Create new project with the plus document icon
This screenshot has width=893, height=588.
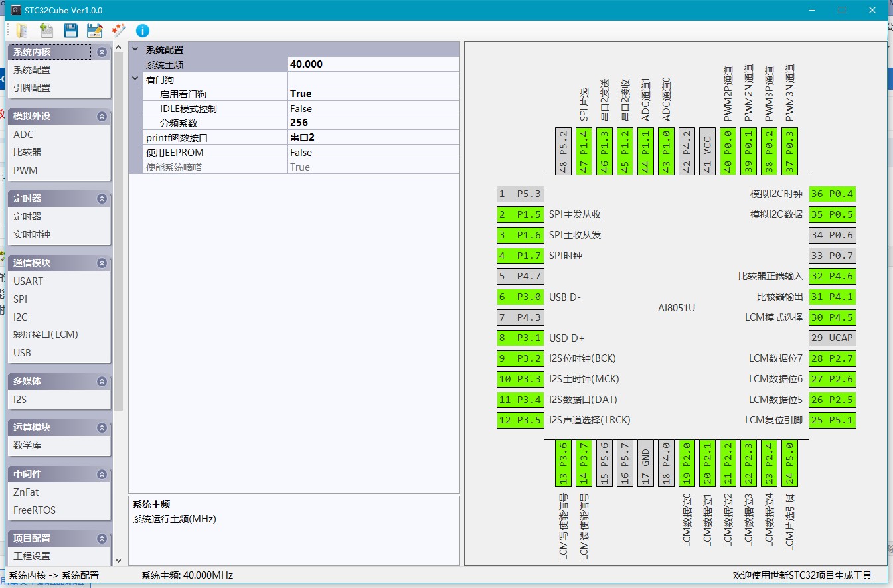pos(46,31)
